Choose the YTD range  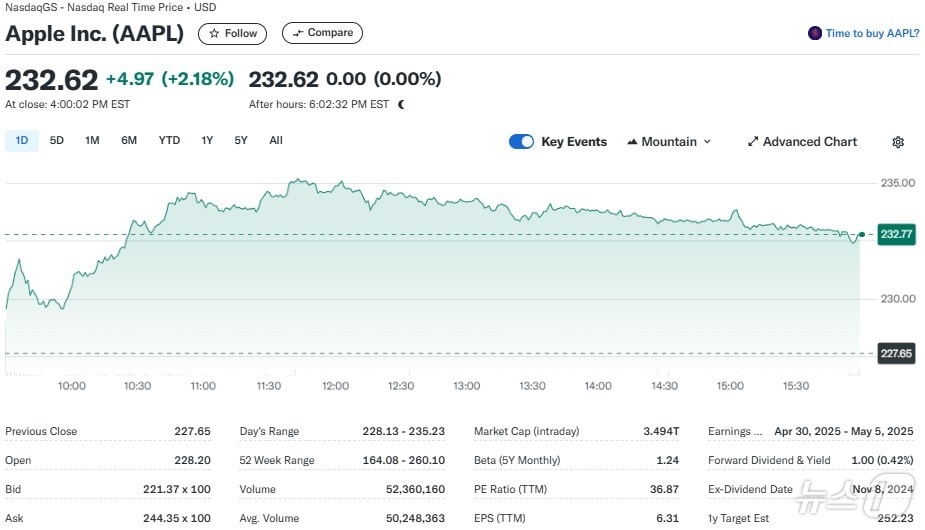(x=169, y=141)
